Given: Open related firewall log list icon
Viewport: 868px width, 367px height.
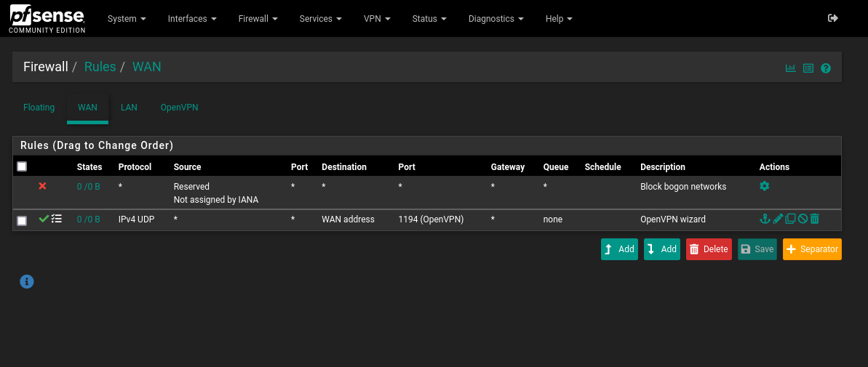Looking at the screenshot, I should click(x=808, y=68).
